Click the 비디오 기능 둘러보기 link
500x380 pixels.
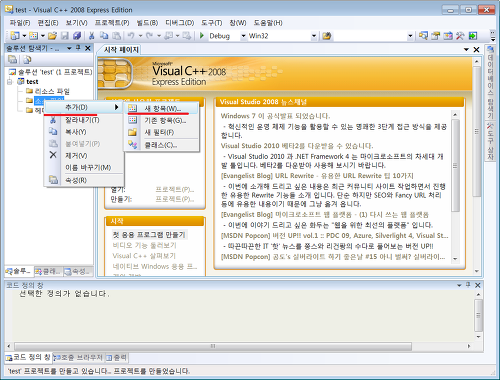[x=144, y=245]
